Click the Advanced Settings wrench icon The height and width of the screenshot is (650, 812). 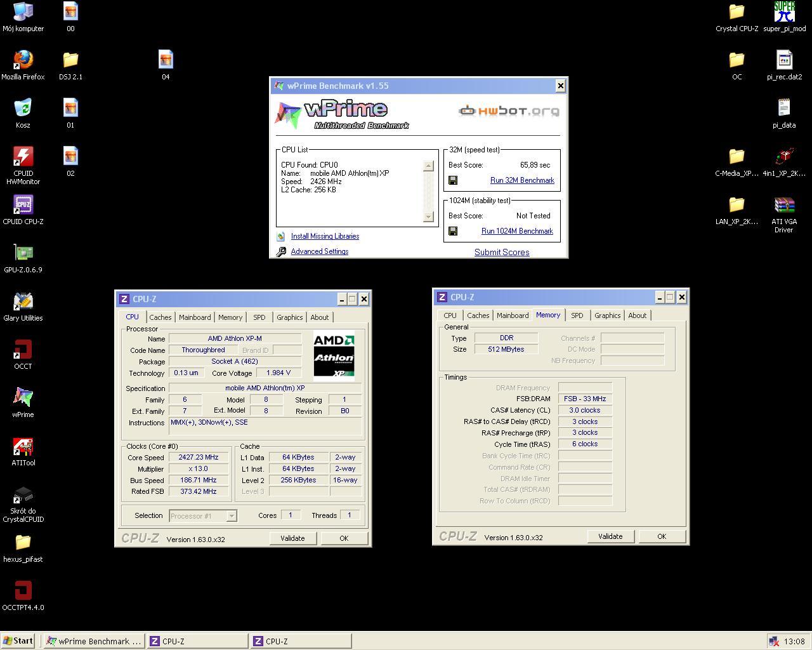pyautogui.click(x=281, y=251)
